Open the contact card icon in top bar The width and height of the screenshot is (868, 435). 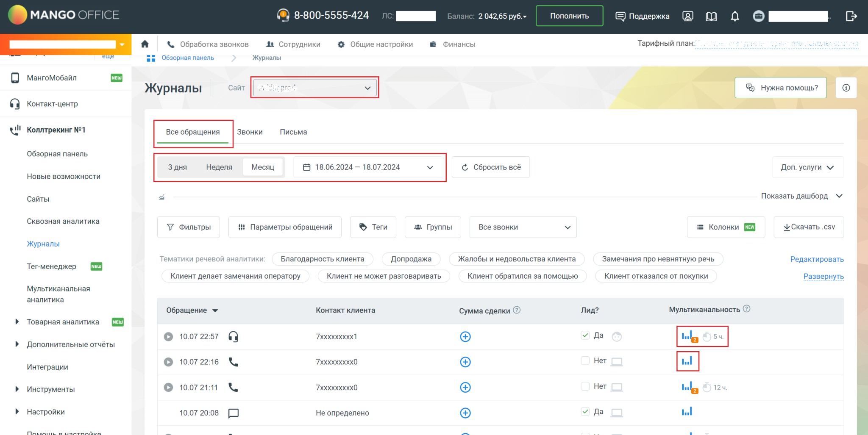688,16
